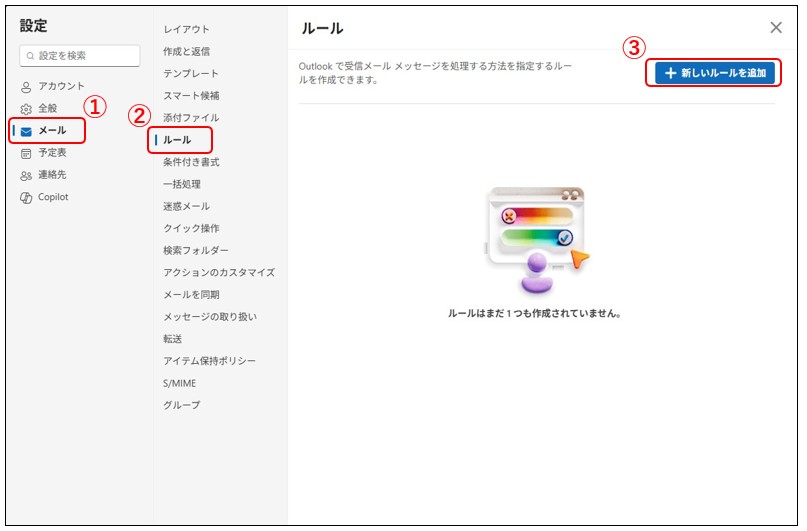Select テンプレート in the mail submenu

(x=191, y=73)
